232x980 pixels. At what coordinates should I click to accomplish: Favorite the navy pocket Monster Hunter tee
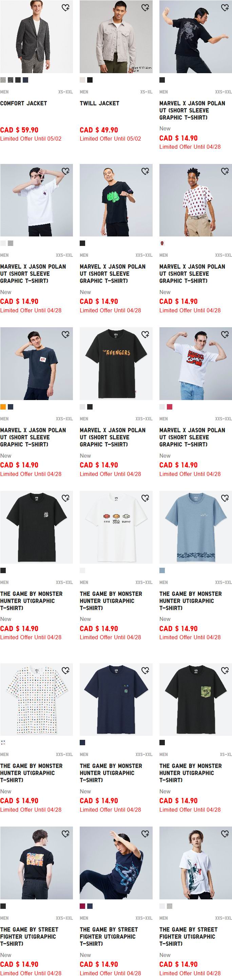point(145,670)
